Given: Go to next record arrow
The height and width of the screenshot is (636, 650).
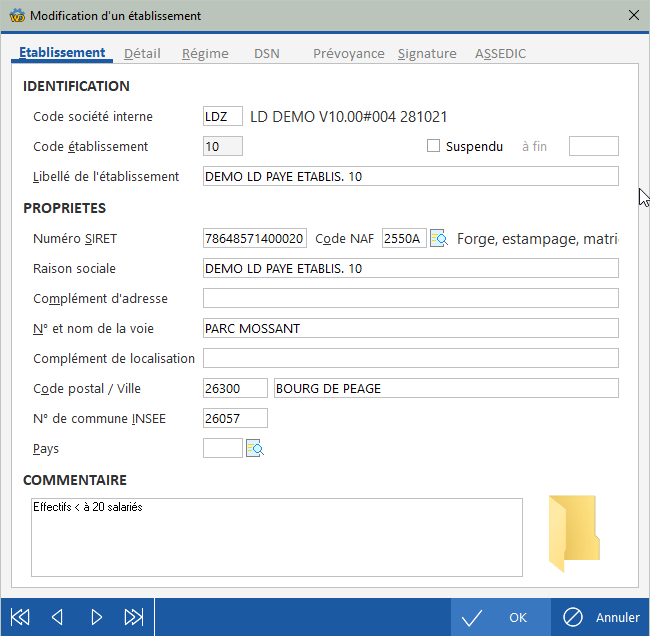Looking at the screenshot, I should click(96, 617).
